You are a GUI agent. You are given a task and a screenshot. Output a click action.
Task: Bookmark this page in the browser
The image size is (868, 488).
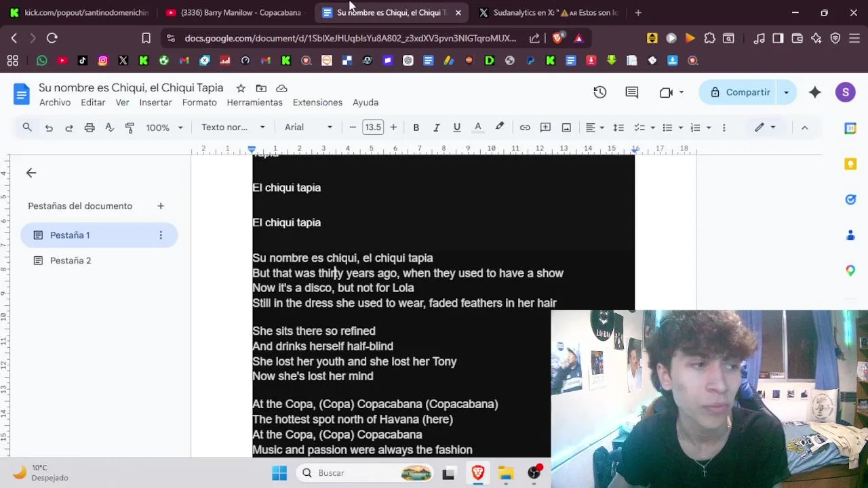[146, 39]
